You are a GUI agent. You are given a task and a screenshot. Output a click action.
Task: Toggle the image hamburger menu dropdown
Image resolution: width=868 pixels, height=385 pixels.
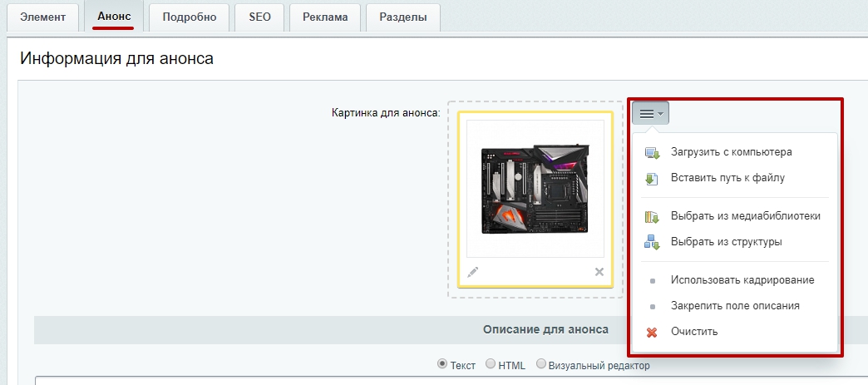point(650,114)
